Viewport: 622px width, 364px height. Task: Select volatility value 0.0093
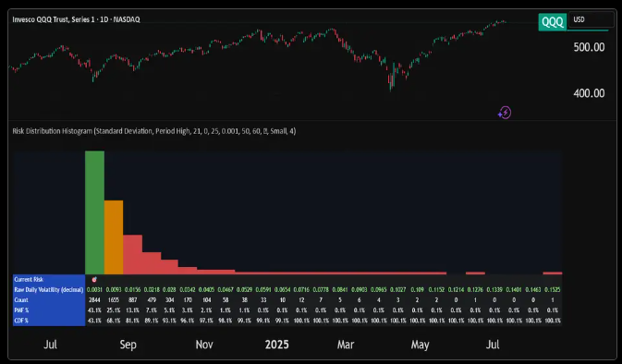114,290
